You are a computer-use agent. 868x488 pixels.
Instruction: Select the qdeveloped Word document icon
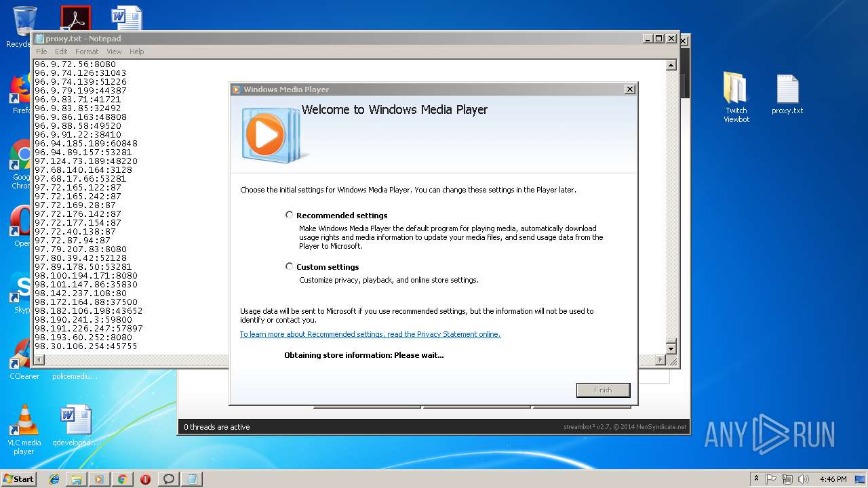click(x=75, y=426)
